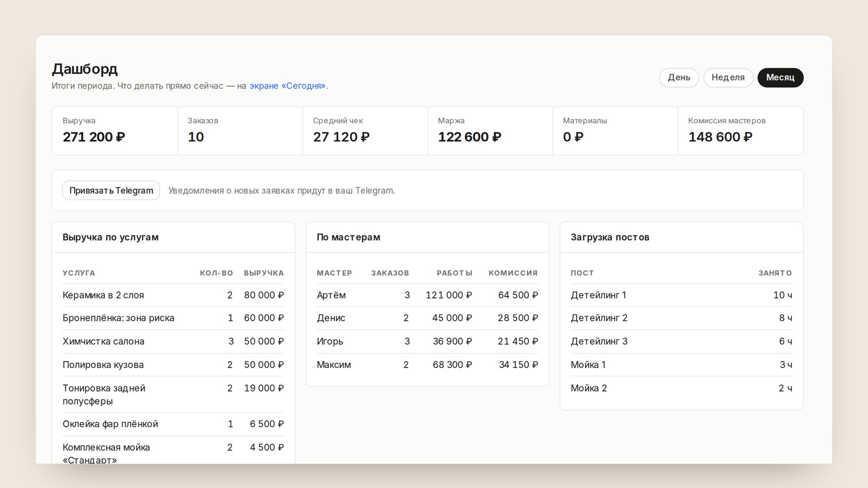Click the Средний чек value 27 120 ₽
Viewport: 868px width, 488px height.
pyautogui.click(x=342, y=137)
